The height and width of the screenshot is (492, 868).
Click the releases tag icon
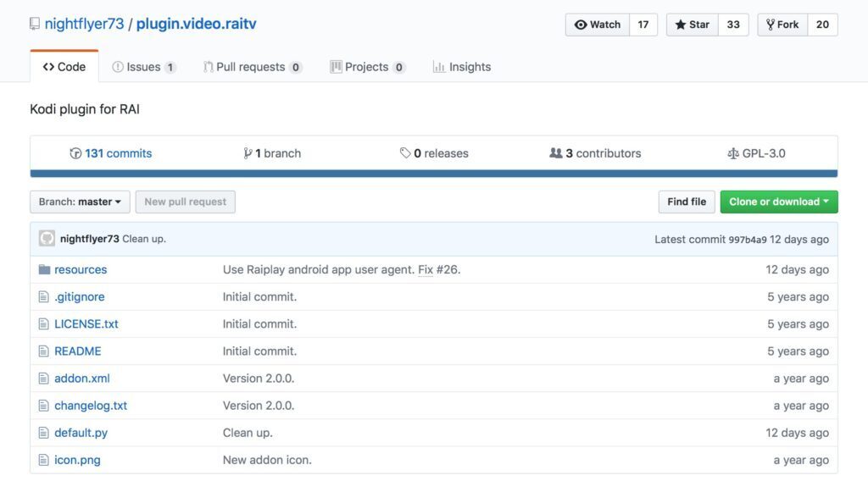(405, 153)
